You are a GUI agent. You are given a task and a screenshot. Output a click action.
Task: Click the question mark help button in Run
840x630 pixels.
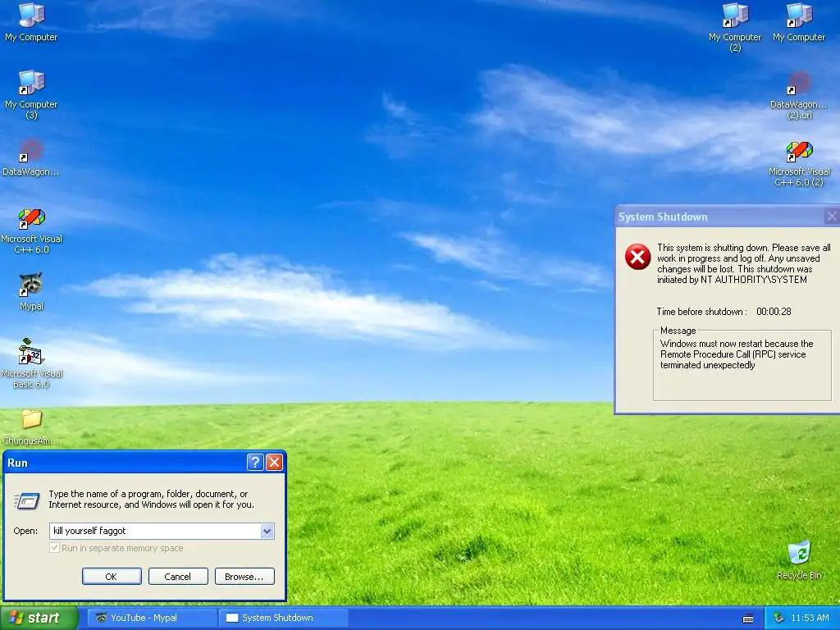click(255, 462)
